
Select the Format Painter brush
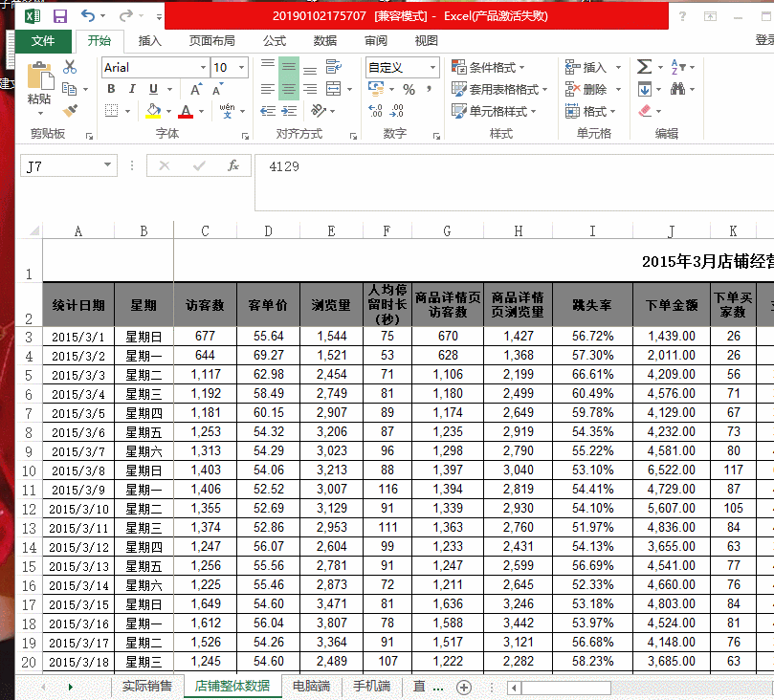70,111
